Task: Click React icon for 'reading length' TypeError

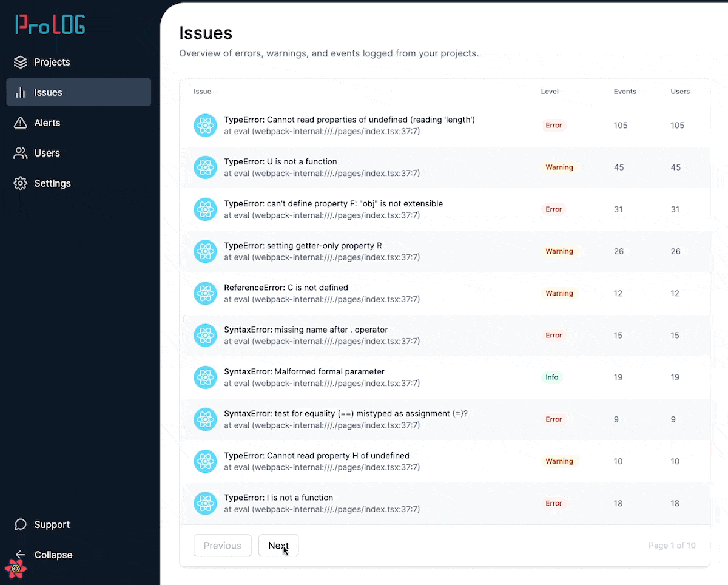Action: [x=205, y=126]
